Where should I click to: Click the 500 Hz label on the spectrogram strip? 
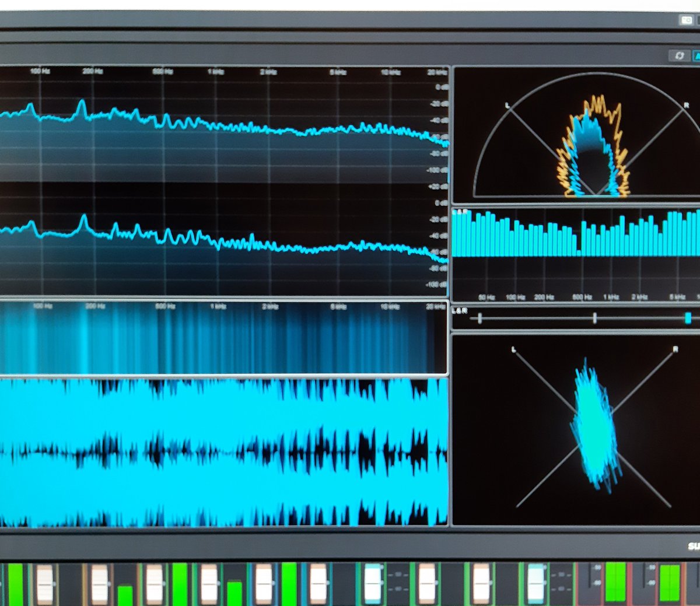[x=164, y=306]
